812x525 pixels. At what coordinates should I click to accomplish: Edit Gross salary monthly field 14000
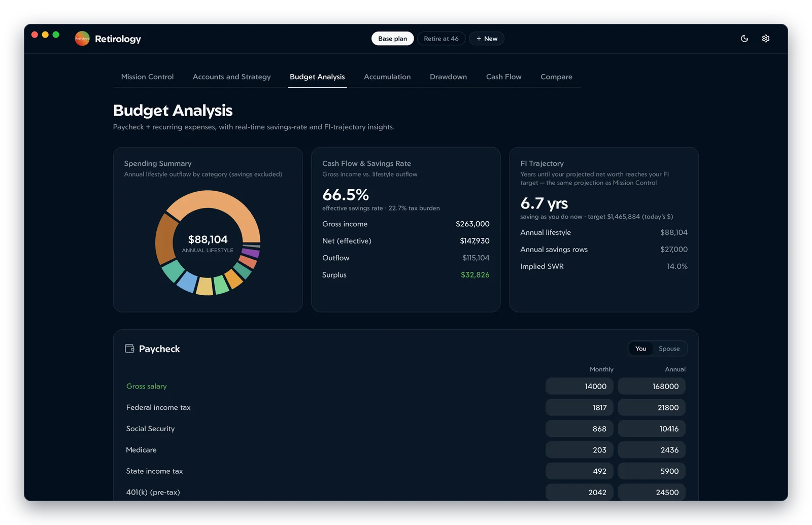pos(580,386)
